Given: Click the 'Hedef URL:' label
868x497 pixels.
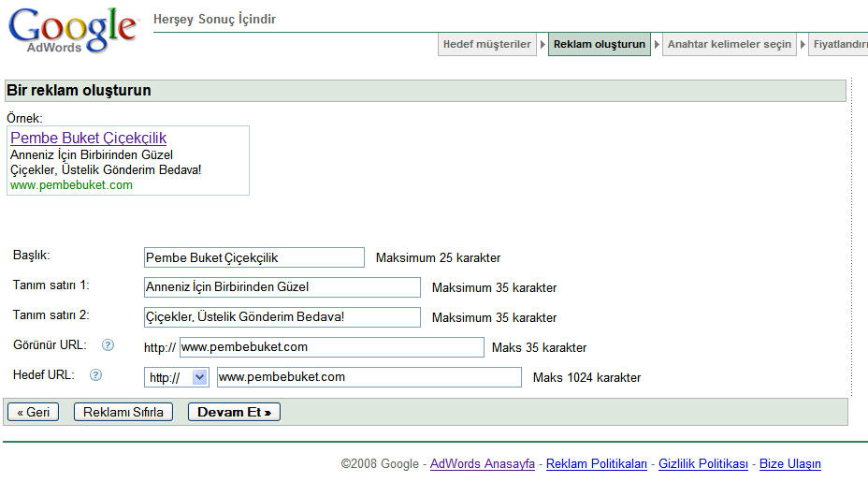Looking at the screenshot, I should coord(44,374).
